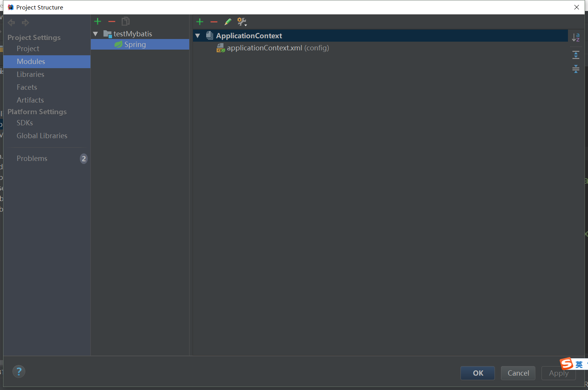Switch Sogou input language via 英 indicator
Screen dimensions: 588x390
tap(579, 365)
